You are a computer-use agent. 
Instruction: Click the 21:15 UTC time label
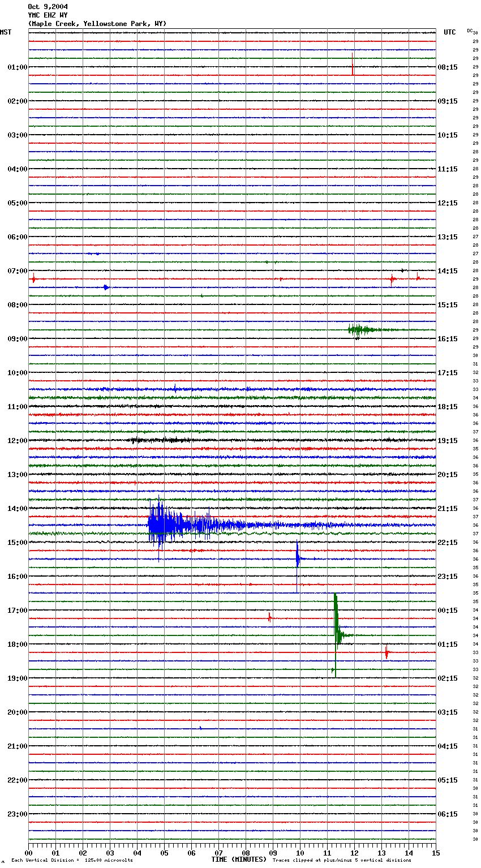click(448, 509)
